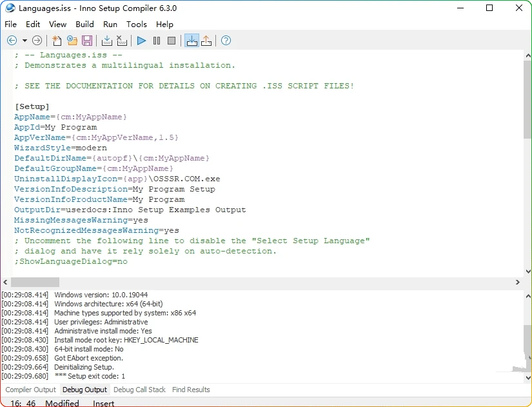Click the debug output scroll-down arrow

click(528, 377)
